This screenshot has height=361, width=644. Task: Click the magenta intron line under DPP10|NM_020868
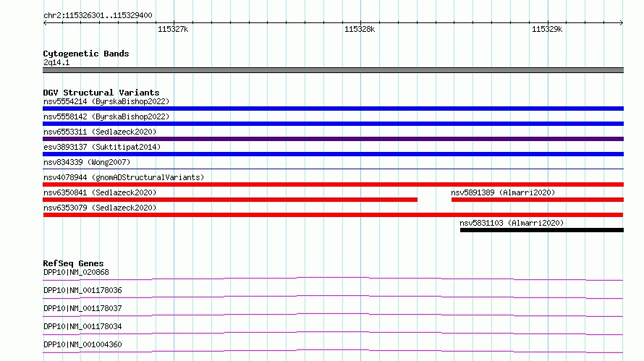coord(333,279)
